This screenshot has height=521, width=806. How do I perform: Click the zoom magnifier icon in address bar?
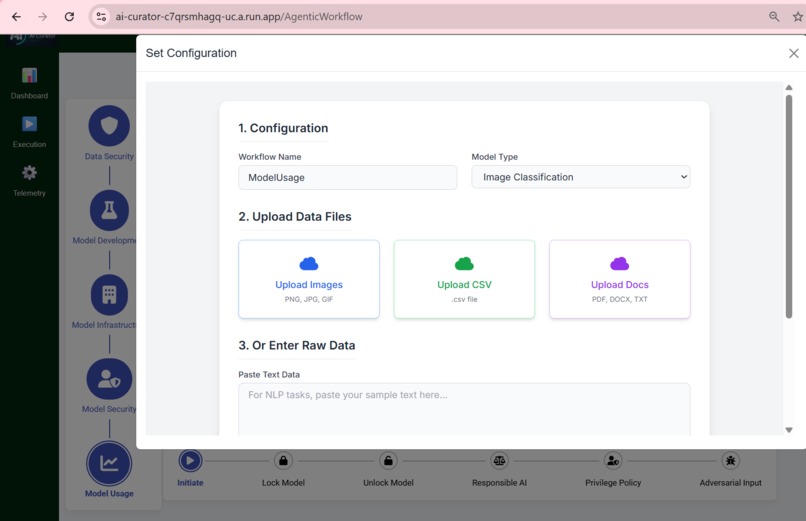pyautogui.click(x=774, y=16)
